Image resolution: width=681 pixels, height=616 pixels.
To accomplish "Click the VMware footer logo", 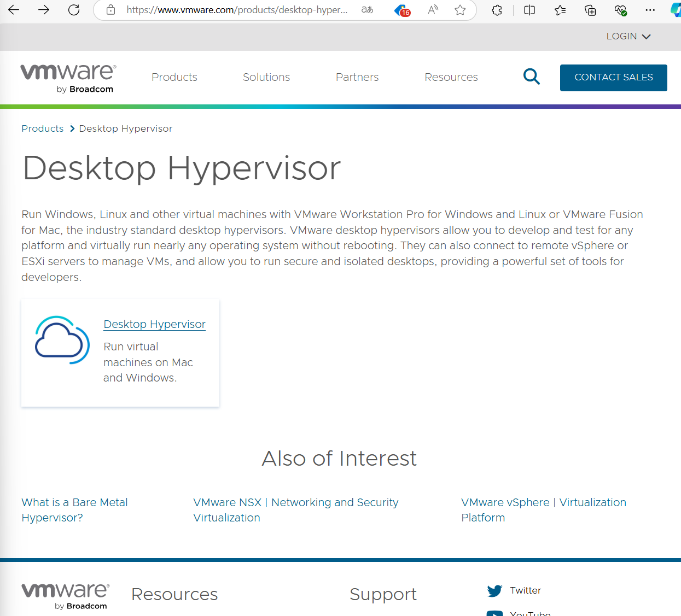I will click(x=65, y=596).
